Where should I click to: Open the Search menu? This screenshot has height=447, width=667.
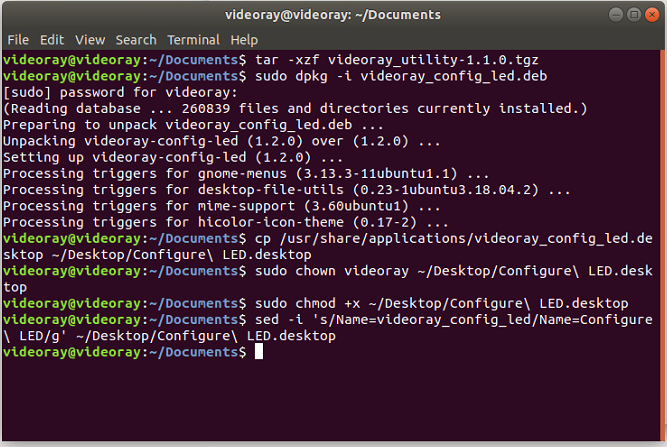136,40
